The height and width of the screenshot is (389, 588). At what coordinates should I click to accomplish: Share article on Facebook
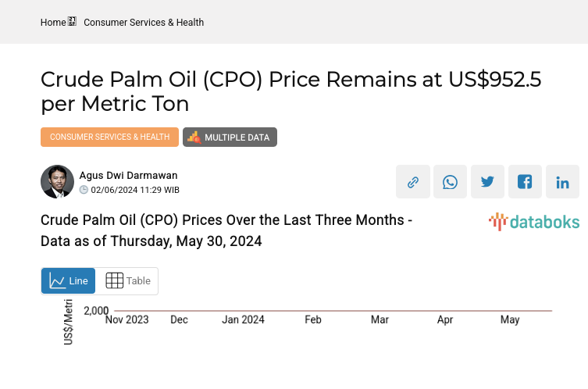(x=525, y=182)
